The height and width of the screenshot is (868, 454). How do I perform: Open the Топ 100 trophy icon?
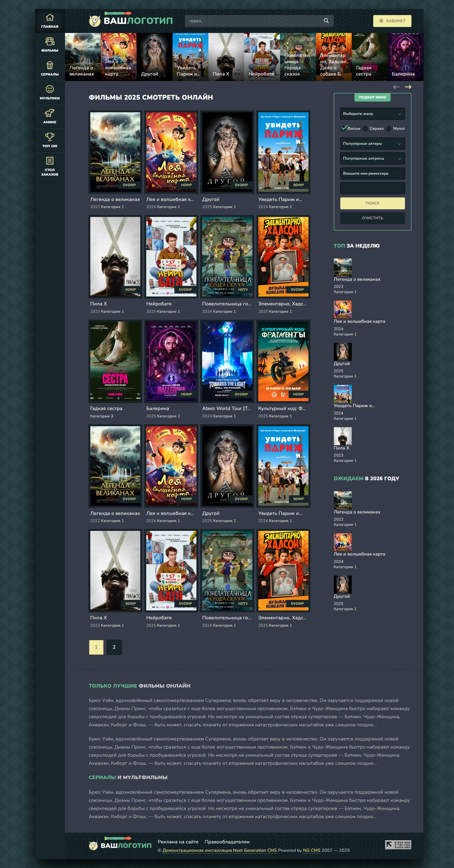click(x=49, y=137)
